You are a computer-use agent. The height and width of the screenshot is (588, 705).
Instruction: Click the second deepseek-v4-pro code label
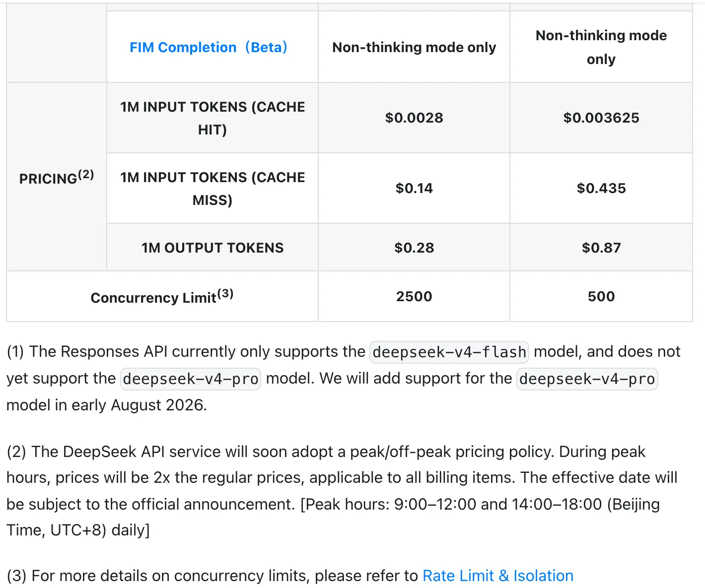pos(587,379)
